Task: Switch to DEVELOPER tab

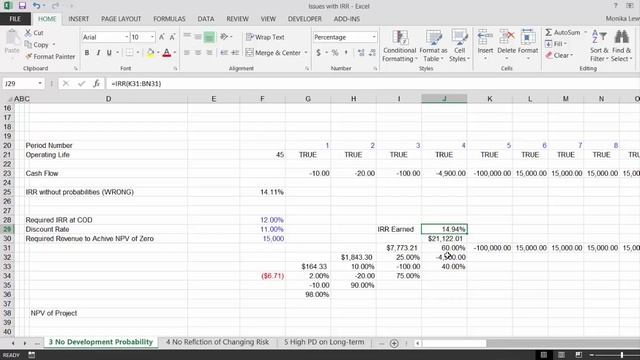Action: click(x=305, y=19)
